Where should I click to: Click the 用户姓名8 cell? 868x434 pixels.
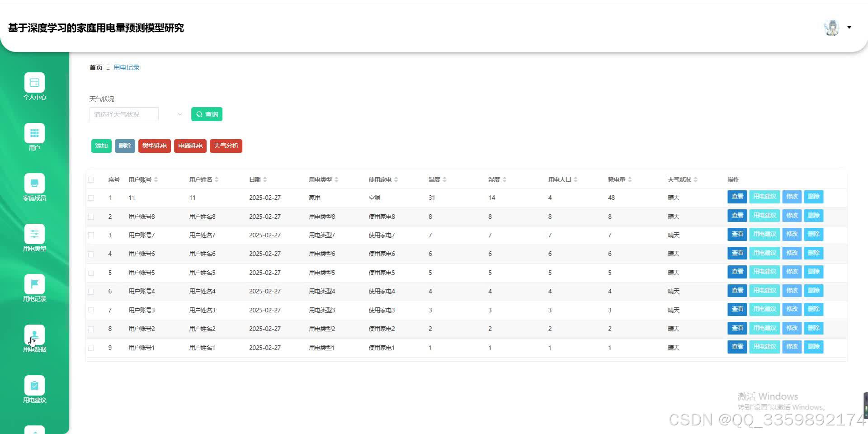coord(202,217)
